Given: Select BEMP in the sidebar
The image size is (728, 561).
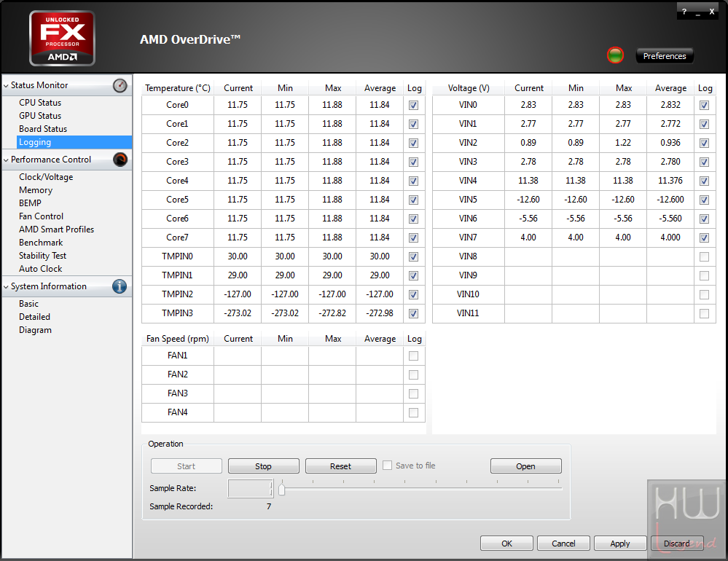Looking at the screenshot, I should [30, 203].
